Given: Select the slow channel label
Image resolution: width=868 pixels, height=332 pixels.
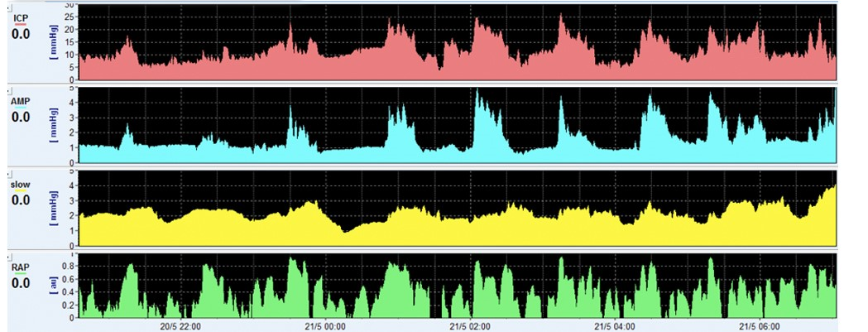Looking at the screenshot, I should pyautogui.click(x=21, y=185).
